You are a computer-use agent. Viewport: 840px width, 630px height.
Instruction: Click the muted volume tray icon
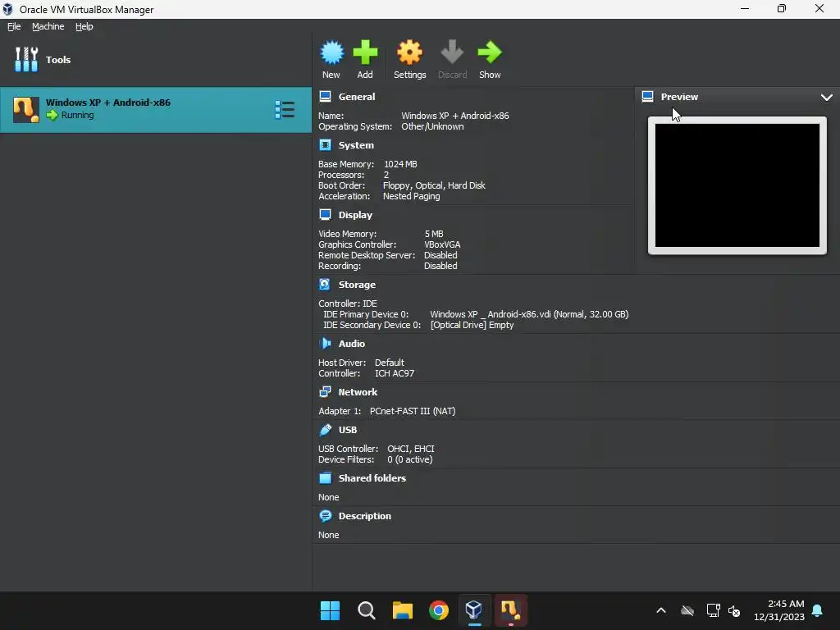point(734,610)
